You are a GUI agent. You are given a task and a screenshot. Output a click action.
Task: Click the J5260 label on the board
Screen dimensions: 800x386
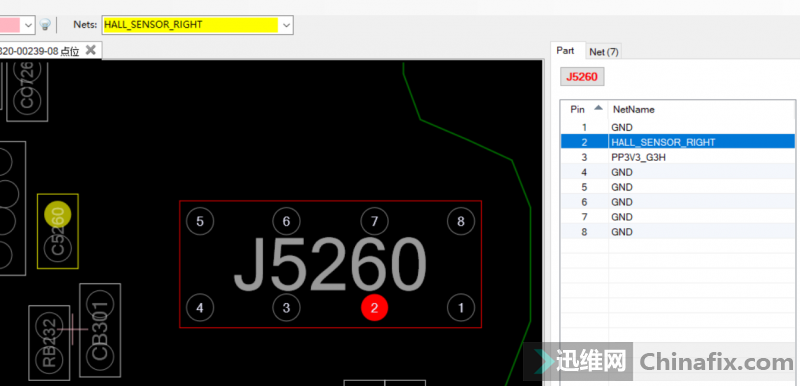click(330, 265)
